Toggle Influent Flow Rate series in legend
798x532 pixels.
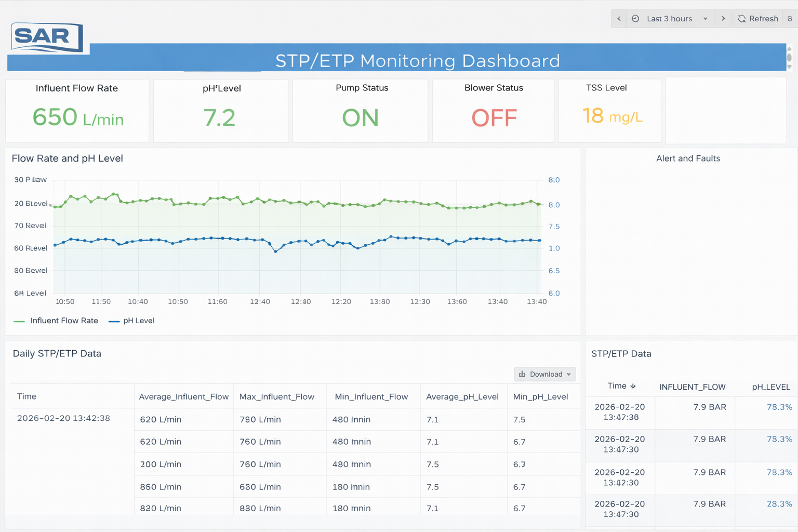(64, 321)
